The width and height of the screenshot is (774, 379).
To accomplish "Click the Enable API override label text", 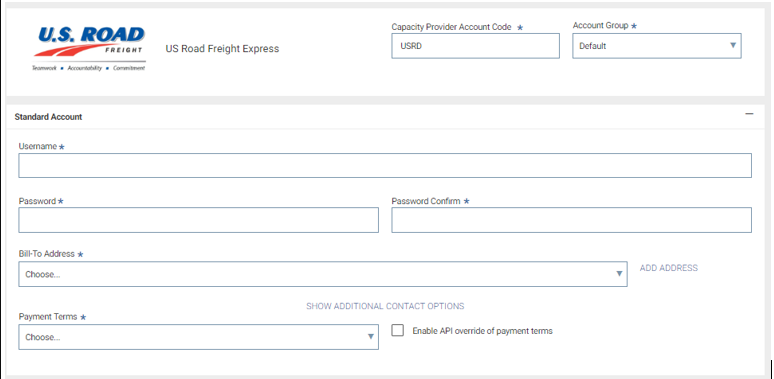I will point(482,331).
